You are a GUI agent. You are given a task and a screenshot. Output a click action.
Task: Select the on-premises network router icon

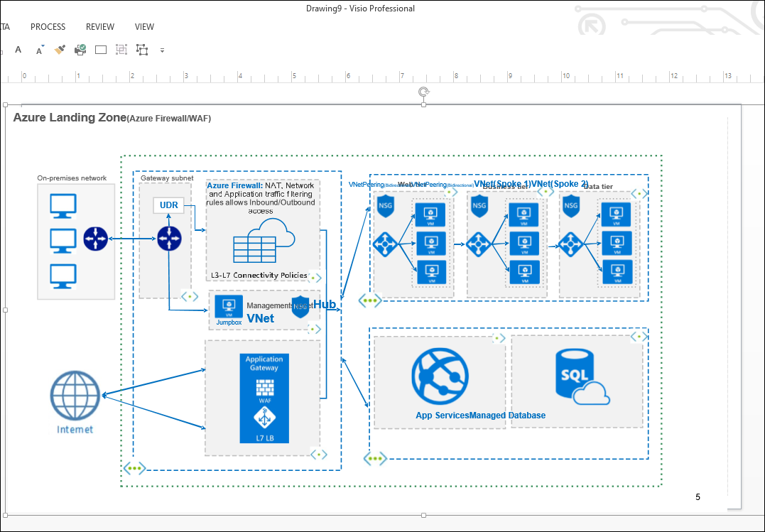click(96, 239)
